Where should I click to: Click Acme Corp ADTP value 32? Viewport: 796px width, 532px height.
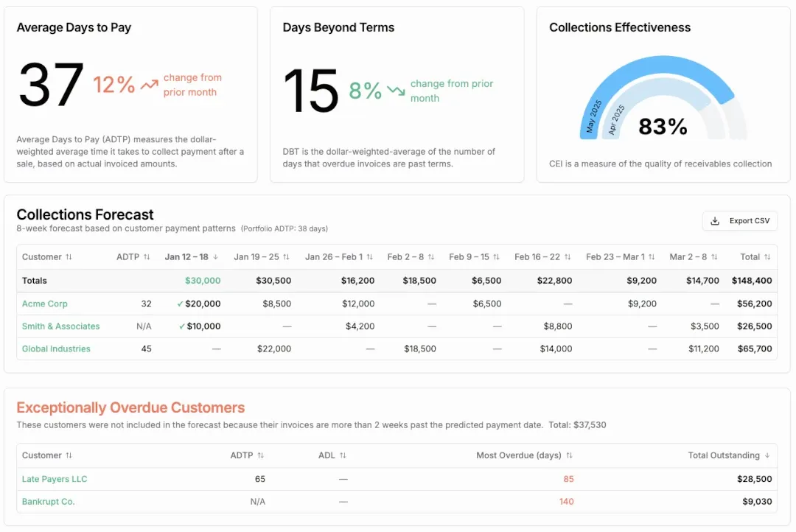click(x=146, y=304)
